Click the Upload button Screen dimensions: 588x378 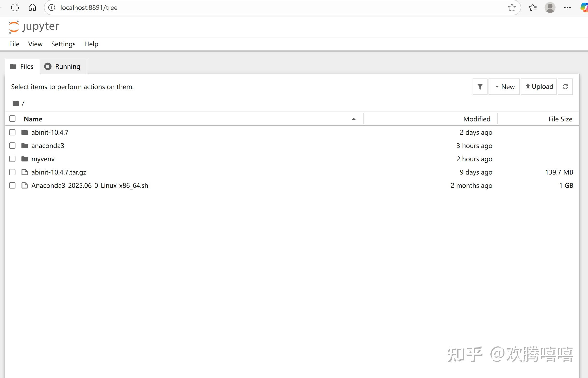tap(538, 86)
